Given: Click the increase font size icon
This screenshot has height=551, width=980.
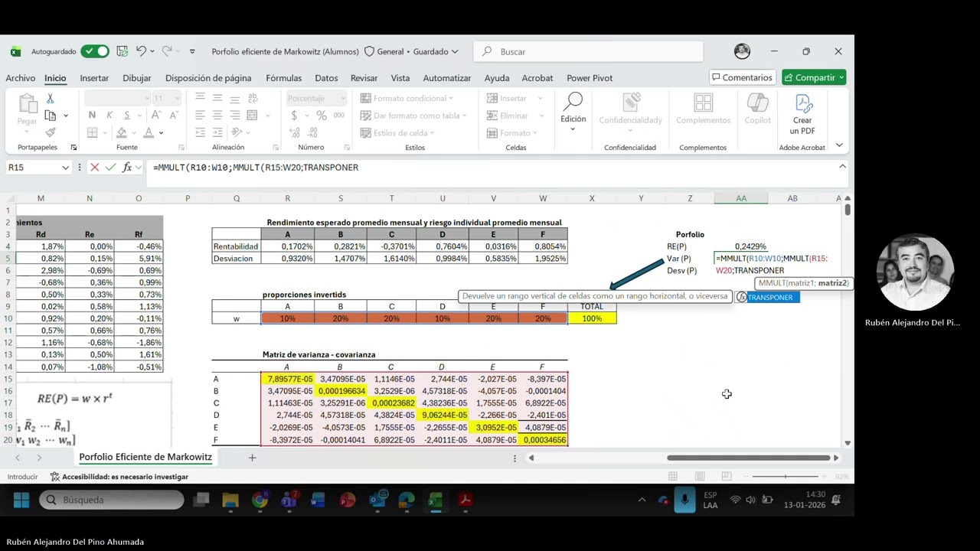Looking at the screenshot, I should 156,116.
